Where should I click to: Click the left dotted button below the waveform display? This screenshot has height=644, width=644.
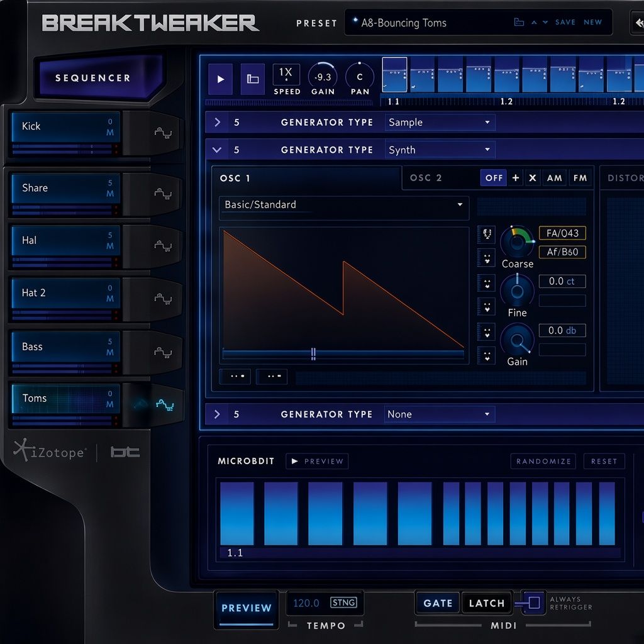pyautogui.click(x=235, y=376)
